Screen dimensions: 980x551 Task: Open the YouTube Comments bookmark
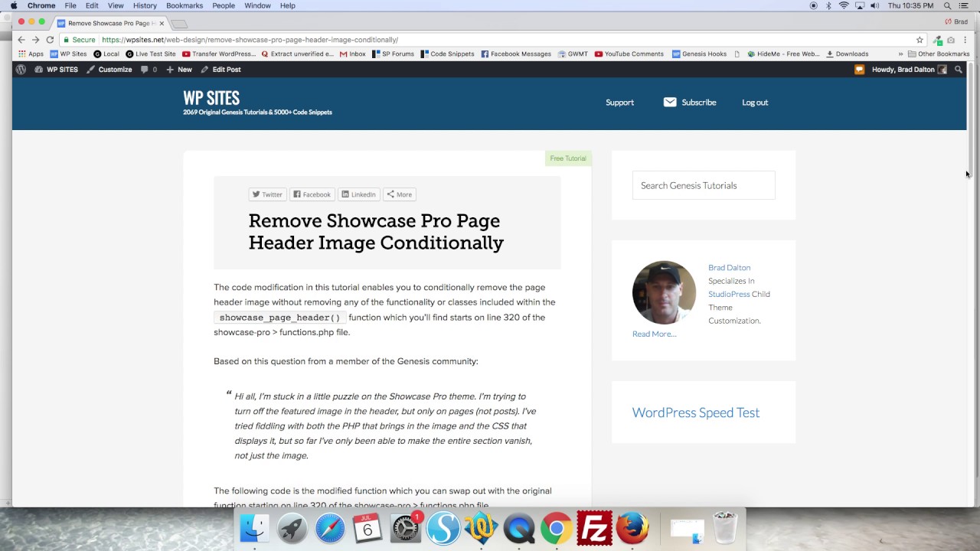pos(628,54)
